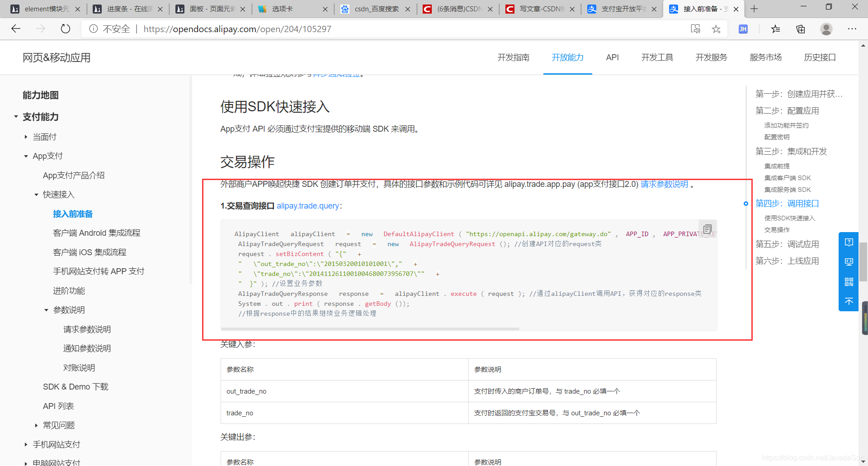
Task: Open the JH browser extension icon
Action: tap(743, 29)
